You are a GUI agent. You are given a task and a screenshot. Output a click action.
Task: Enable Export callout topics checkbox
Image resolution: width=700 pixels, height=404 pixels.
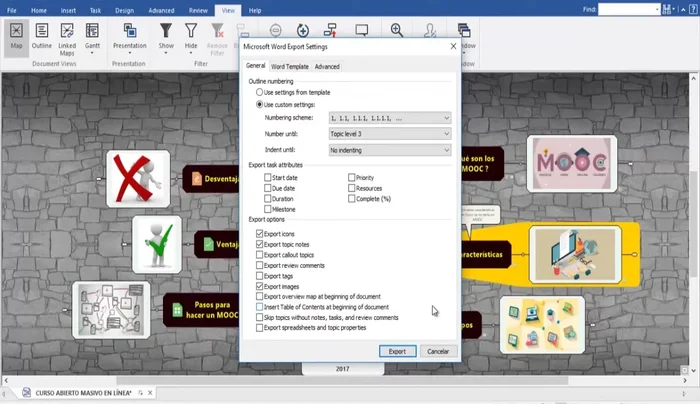(261, 254)
